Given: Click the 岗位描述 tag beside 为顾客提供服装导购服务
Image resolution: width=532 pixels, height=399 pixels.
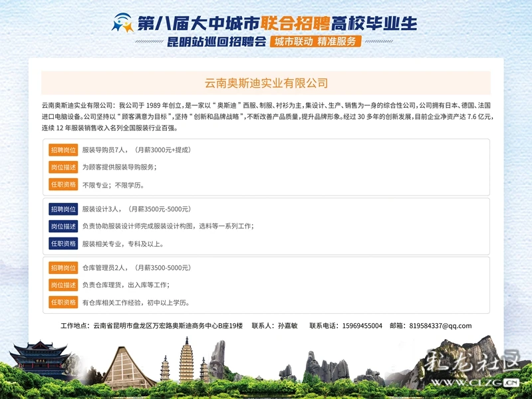Looking at the screenshot, I should coord(63,168).
